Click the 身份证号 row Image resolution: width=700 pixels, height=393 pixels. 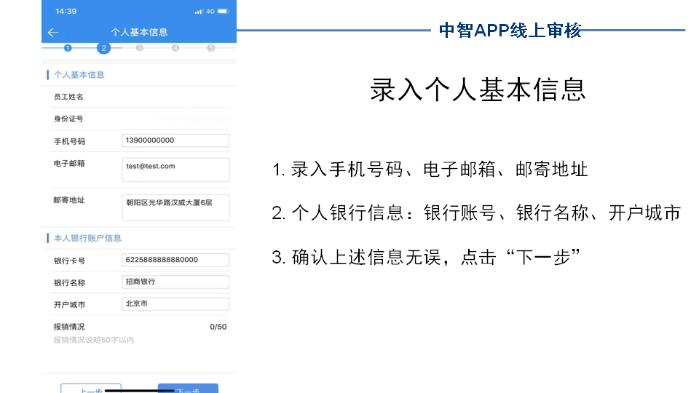pyautogui.click(x=140, y=119)
